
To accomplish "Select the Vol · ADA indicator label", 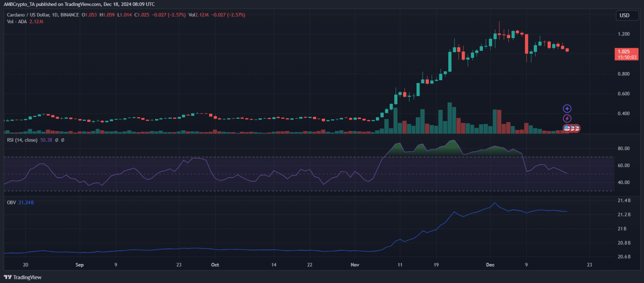I will (x=17, y=22).
